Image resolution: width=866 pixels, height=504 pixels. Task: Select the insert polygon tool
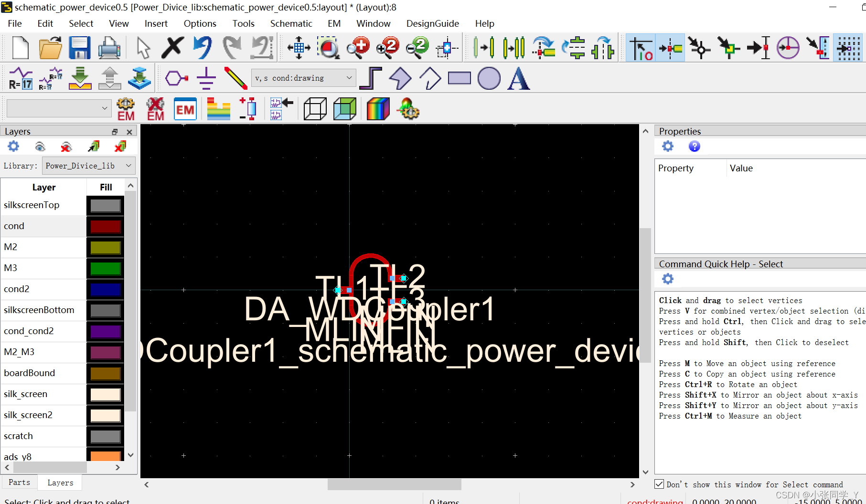click(400, 78)
